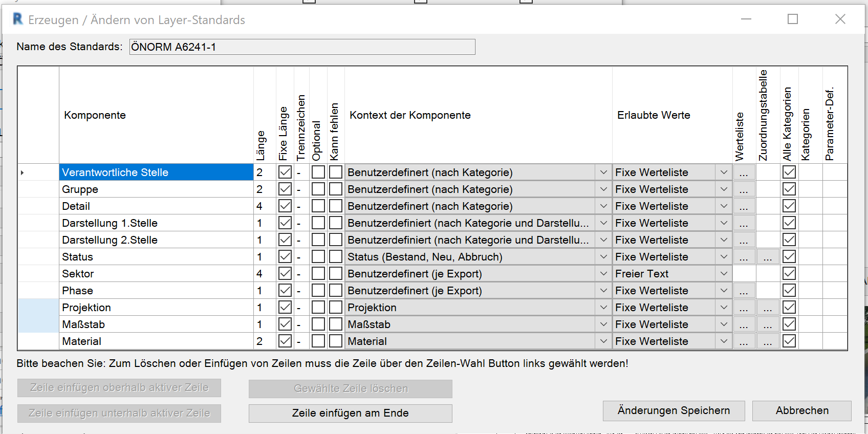
Task: Click the Abbrechen button
Action: coord(801,411)
